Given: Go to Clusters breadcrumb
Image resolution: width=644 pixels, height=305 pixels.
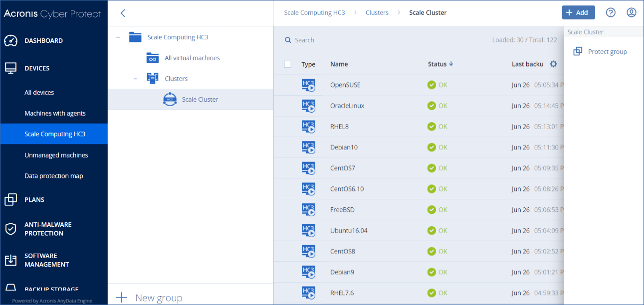Looking at the screenshot, I should (377, 12).
